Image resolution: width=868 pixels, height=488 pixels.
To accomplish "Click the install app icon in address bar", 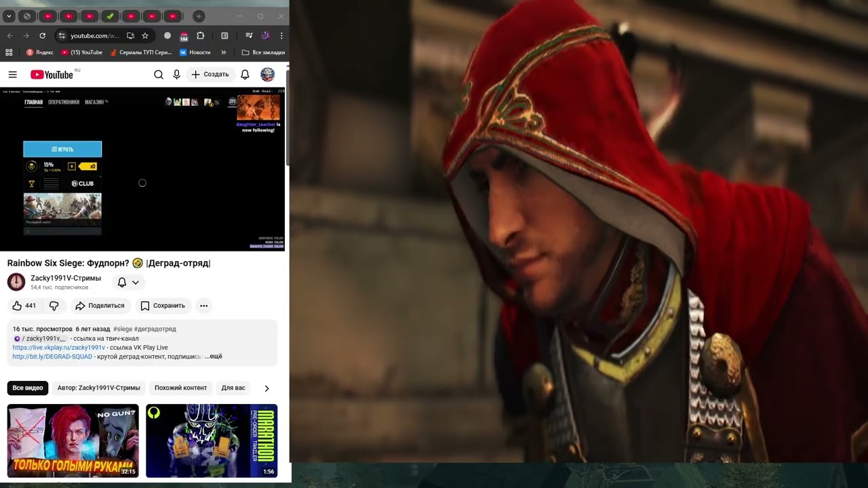I will 130,36.
